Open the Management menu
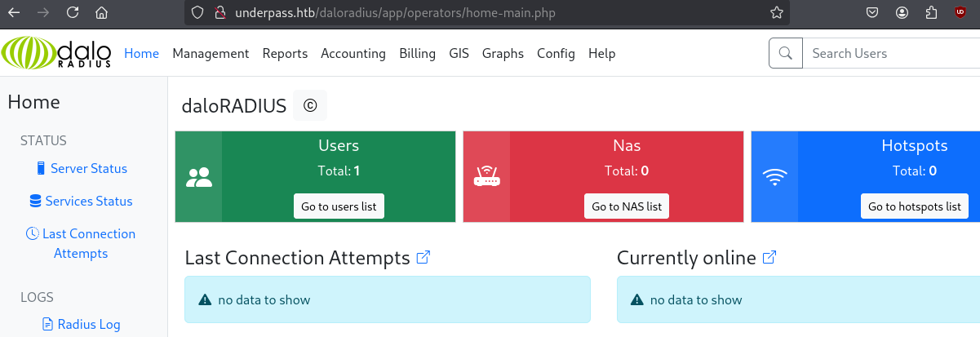 [211, 53]
